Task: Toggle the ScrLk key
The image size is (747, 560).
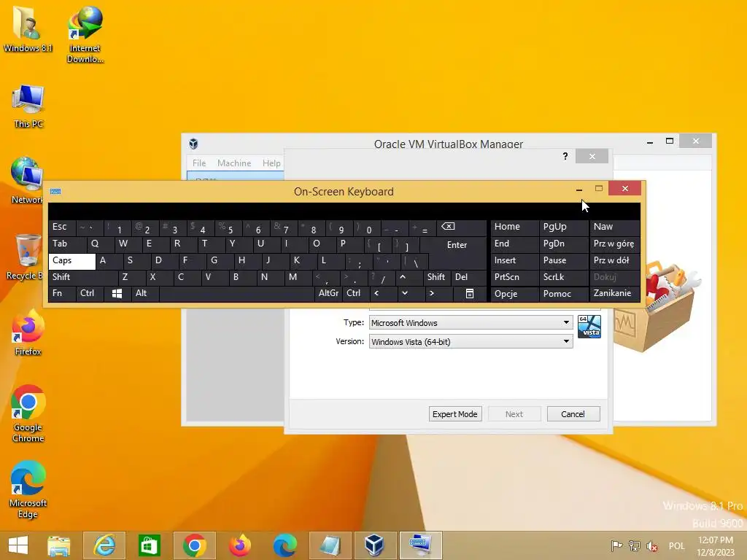Action: pyautogui.click(x=564, y=277)
